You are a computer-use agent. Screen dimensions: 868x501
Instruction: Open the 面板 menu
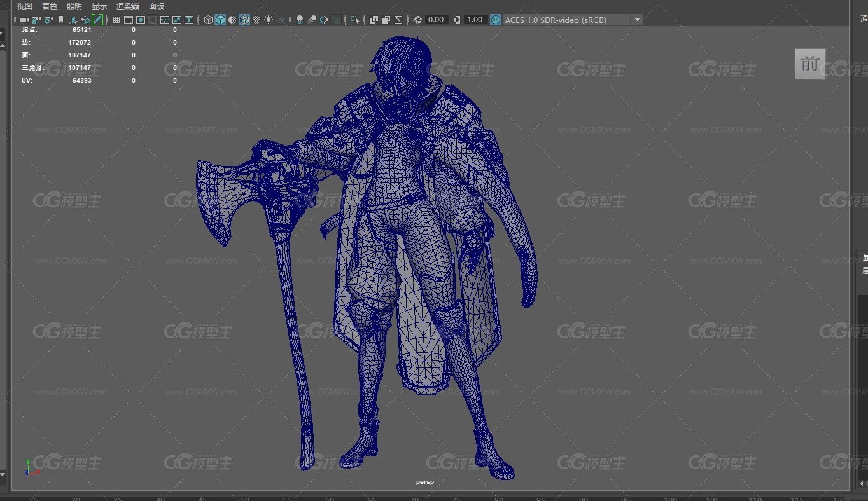coord(157,6)
